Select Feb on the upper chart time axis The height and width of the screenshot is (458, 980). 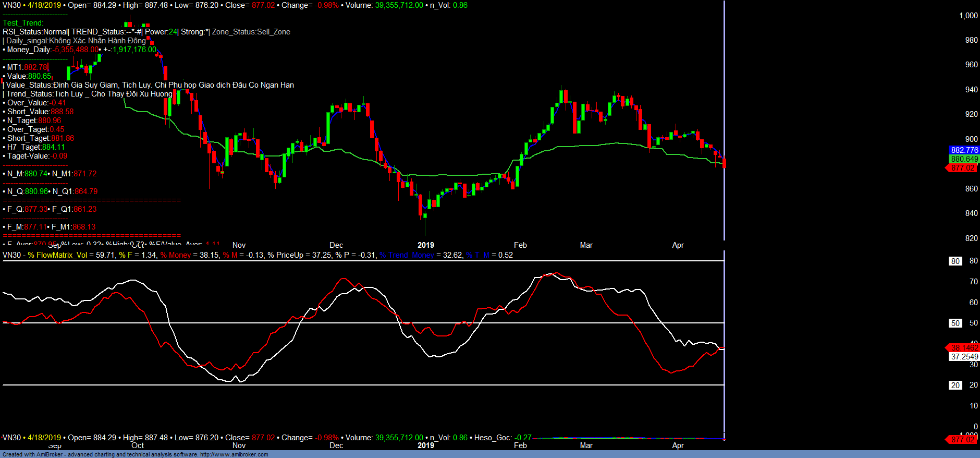[x=520, y=245]
